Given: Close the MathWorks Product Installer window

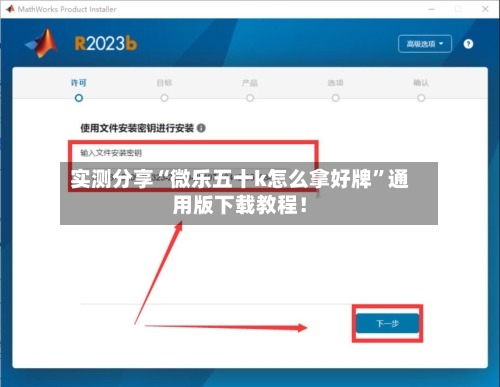Looking at the screenshot, I should pos(485,9).
